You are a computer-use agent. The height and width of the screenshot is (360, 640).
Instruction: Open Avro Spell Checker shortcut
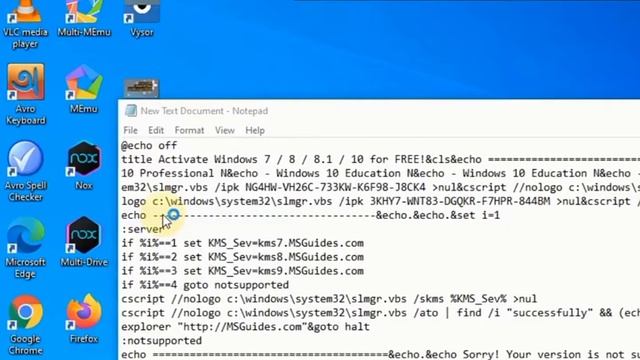point(25,171)
